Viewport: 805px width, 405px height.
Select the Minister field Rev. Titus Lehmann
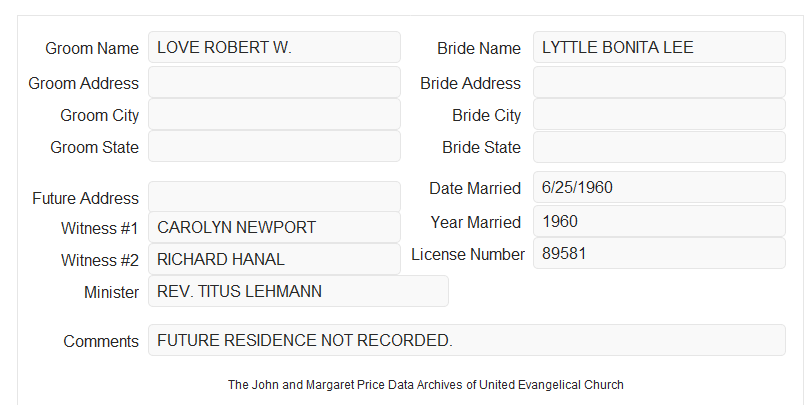tap(298, 291)
